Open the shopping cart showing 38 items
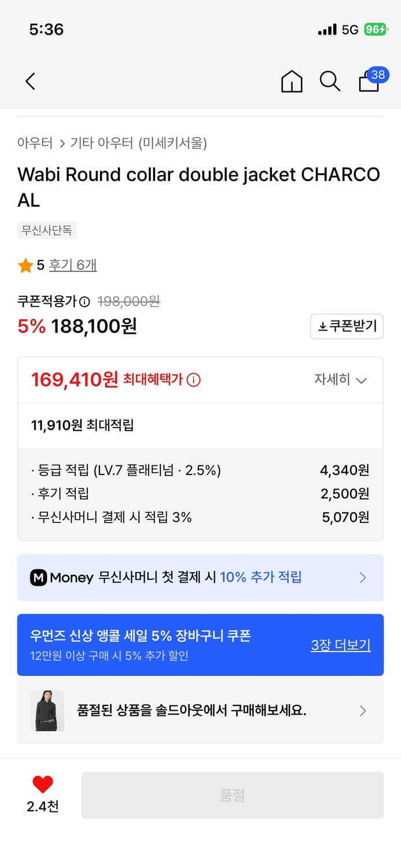The image size is (401, 868). pos(369,84)
